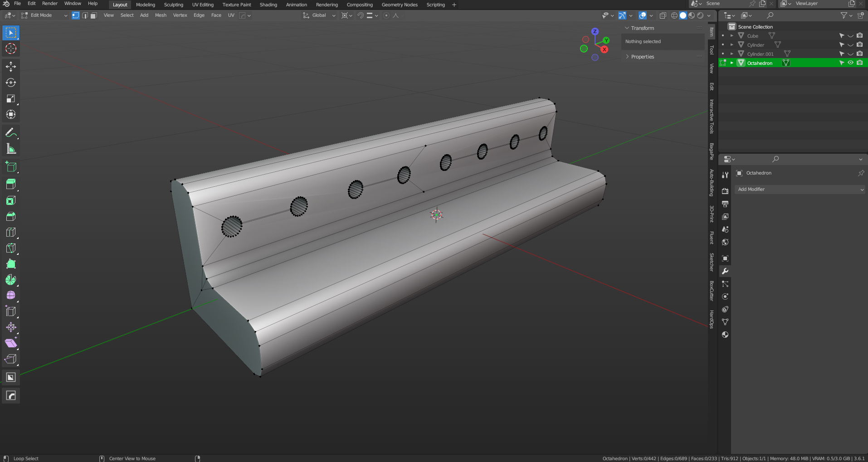Open the Edit Mode dropdown
This screenshot has height=462, width=868.
tap(44, 15)
